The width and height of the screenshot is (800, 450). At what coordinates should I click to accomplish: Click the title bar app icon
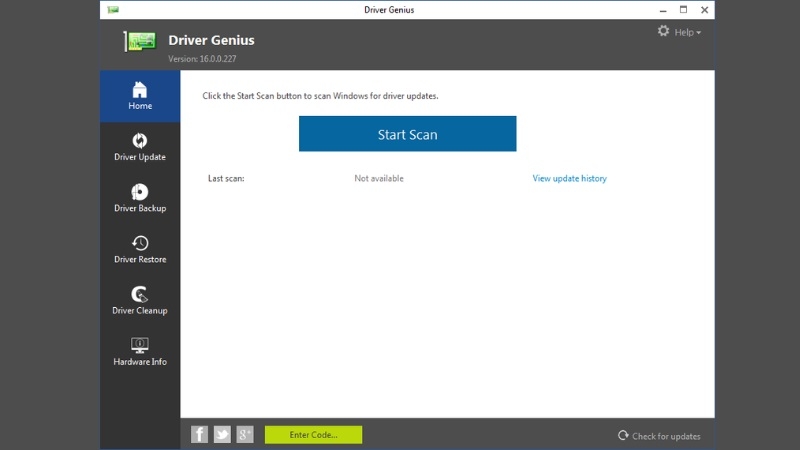(x=113, y=10)
